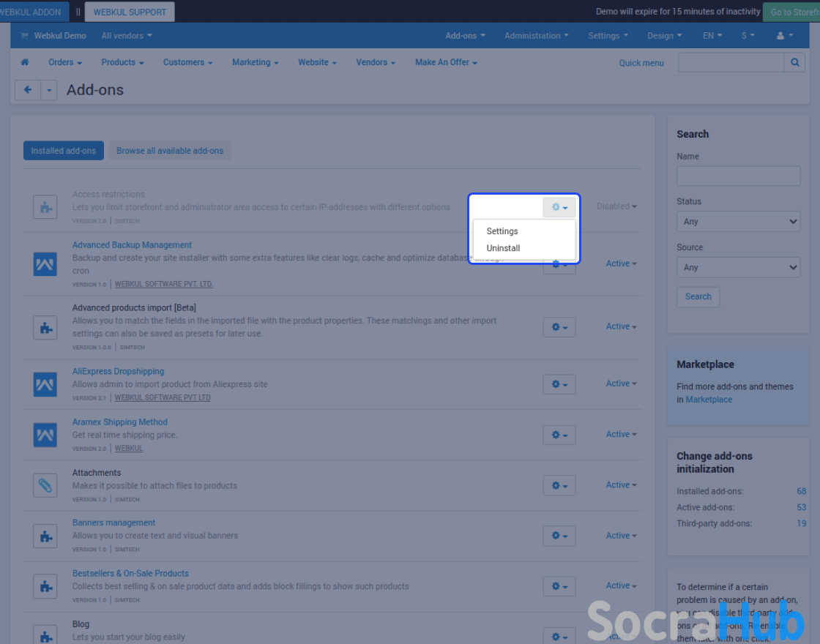Image resolution: width=820 pixels, height=644 pixels.
Task: Open the Settings top menu
Action: click(608, 36)
